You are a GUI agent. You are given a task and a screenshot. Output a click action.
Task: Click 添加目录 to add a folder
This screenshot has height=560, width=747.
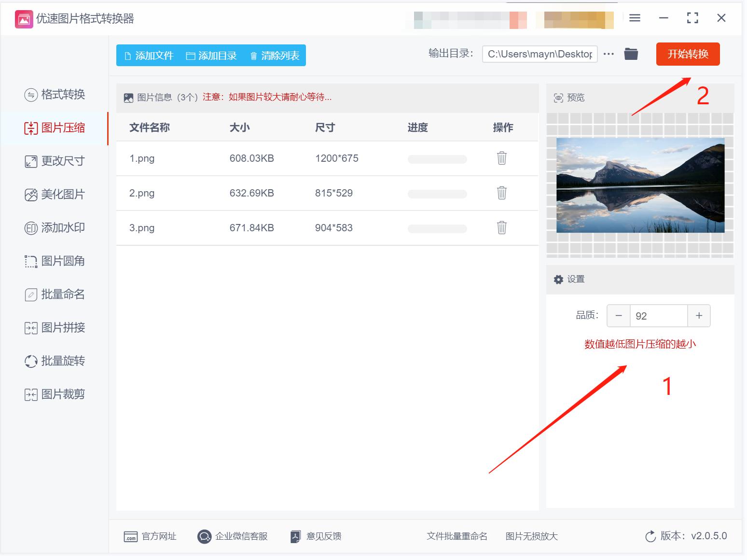click(212, 55)
